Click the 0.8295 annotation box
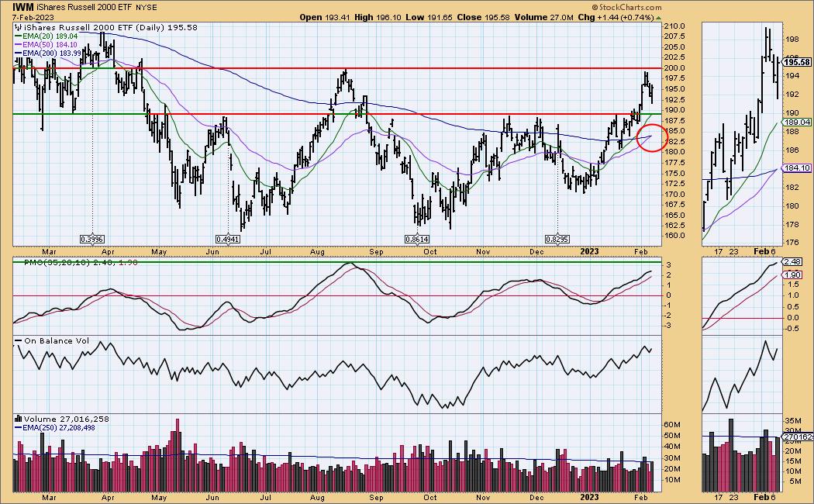 tap(557, 240)
